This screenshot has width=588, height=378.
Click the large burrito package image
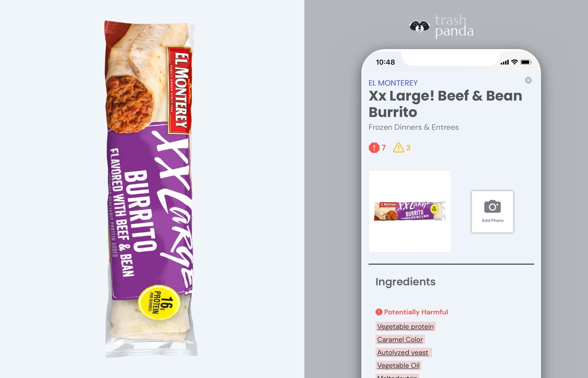pos(151,189)
